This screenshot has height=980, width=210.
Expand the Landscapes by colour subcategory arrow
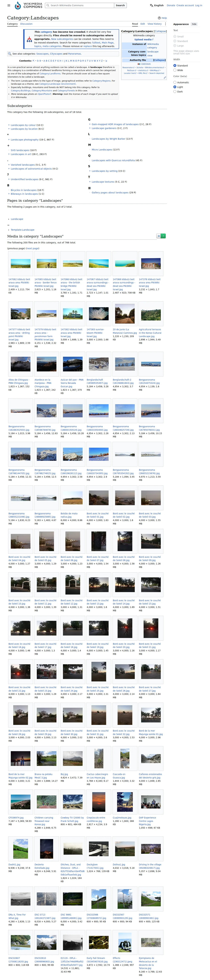pyautogui.click(x=9, y=125)
